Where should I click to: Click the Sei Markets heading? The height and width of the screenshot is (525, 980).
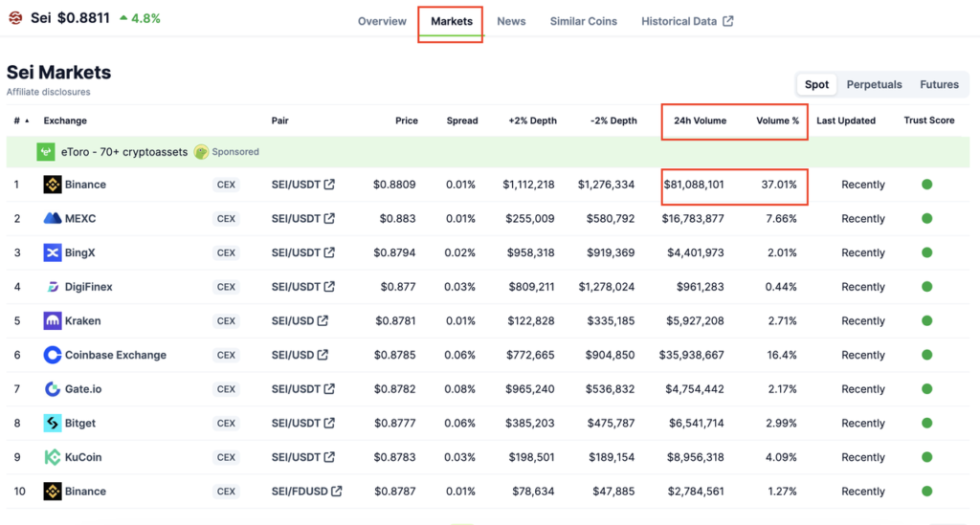pyautogui.click(x=58, y=73)
